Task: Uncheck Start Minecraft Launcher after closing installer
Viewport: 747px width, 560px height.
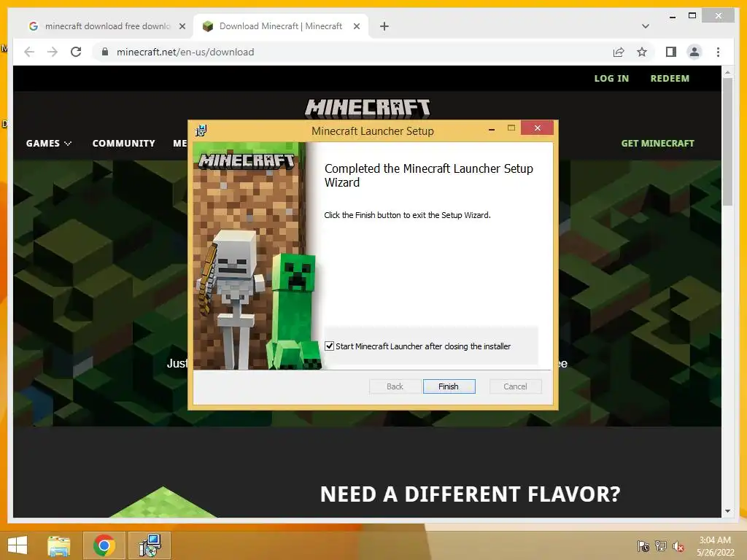Action: tap(329, 346)
